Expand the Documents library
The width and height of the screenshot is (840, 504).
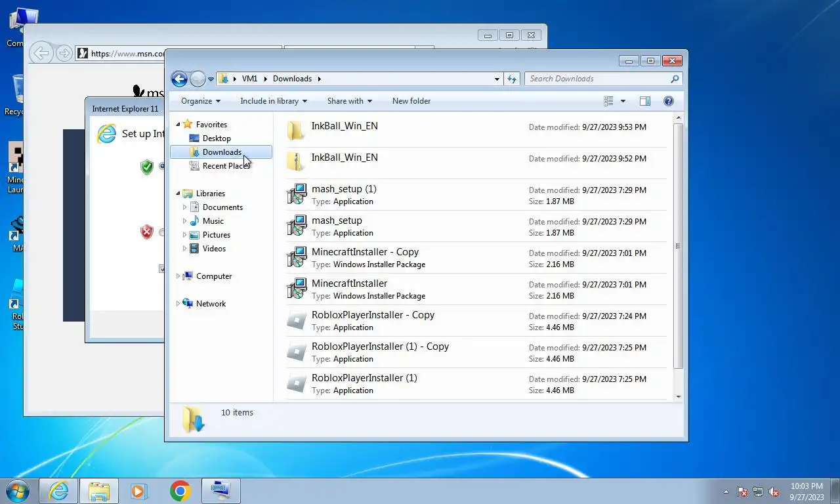coord(184,207)
